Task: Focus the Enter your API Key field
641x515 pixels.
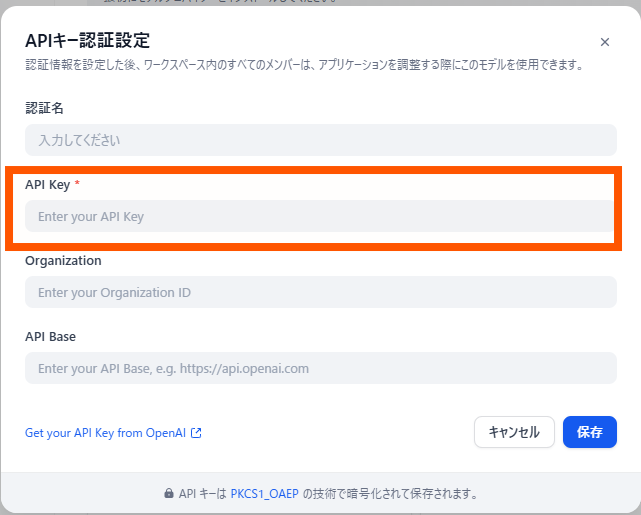Action: pos(320,216)
